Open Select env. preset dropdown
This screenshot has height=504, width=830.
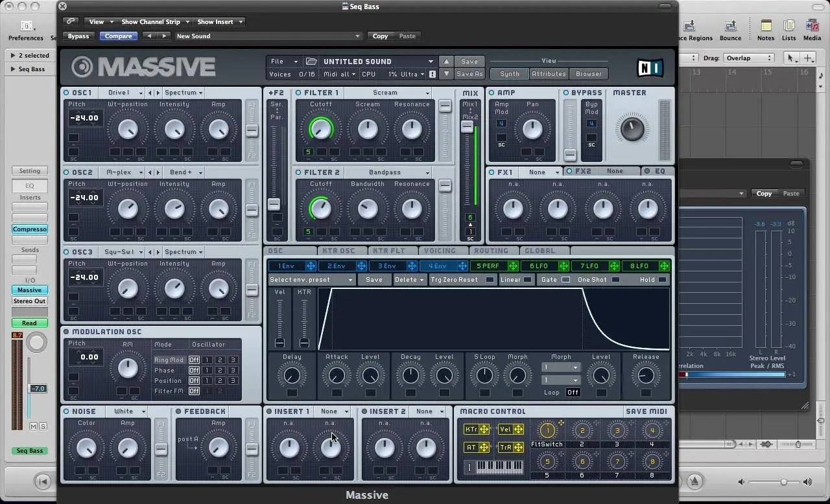(312, 280)
